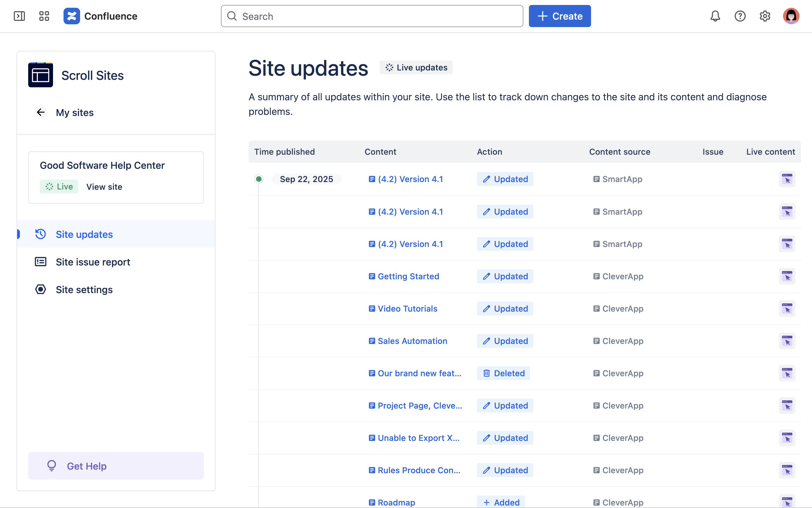This screenshot has height=508, width=812.
Task: Open live content icon for Sales Automation
Action: (787, 341)
